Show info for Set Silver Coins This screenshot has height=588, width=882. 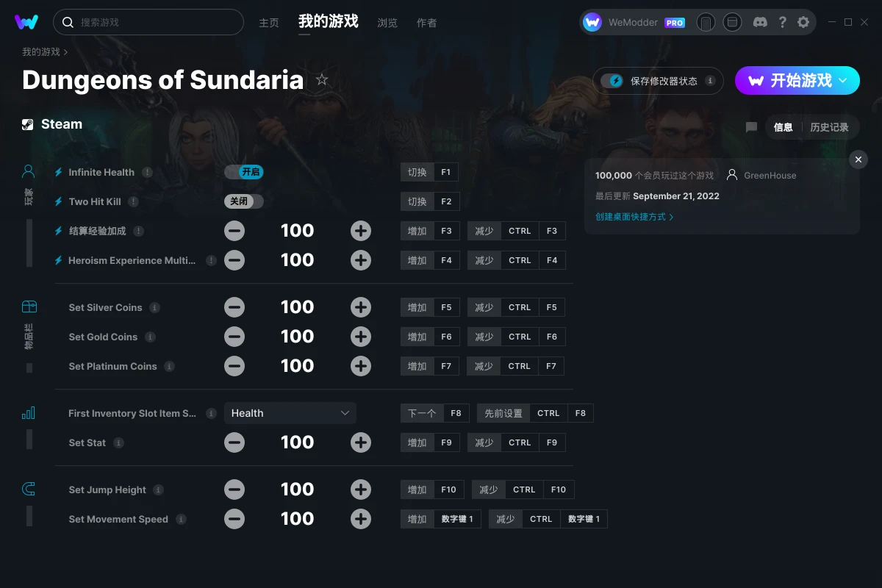155,307
